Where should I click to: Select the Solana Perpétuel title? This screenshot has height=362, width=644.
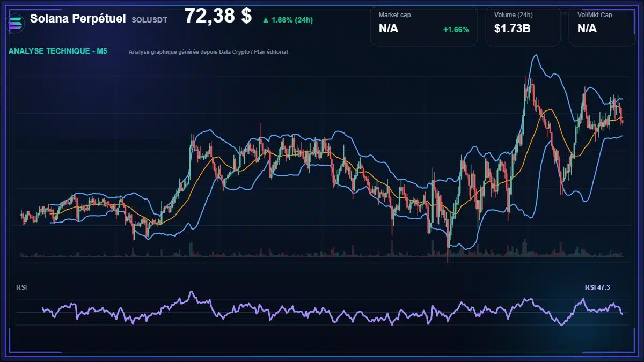pyautogui.click(x=78, y=19)
